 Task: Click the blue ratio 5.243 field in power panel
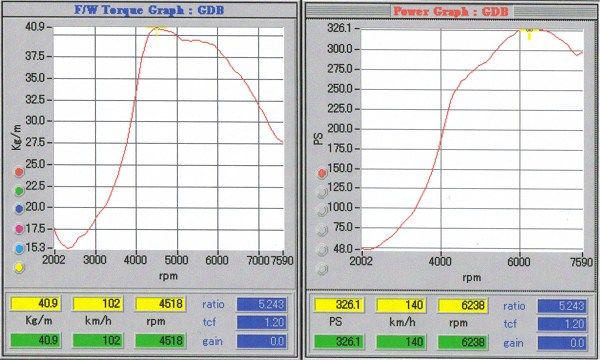(562, 306)
